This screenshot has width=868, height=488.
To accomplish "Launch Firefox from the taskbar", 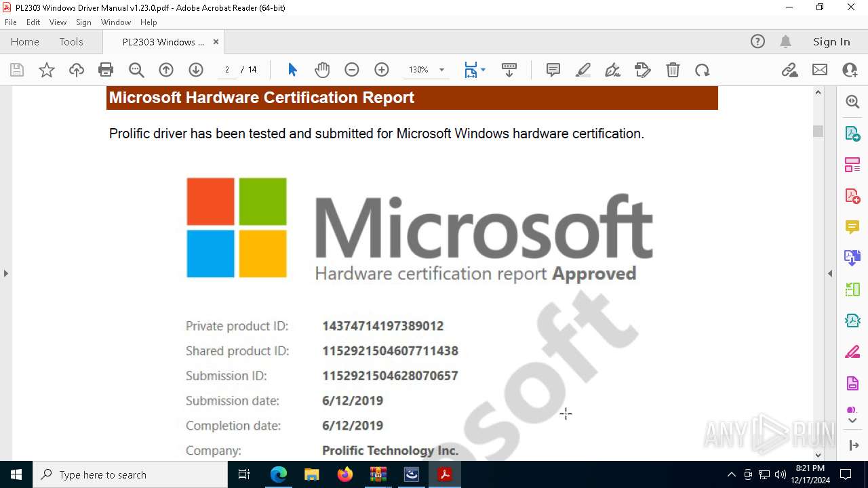I will pos(344,474).
